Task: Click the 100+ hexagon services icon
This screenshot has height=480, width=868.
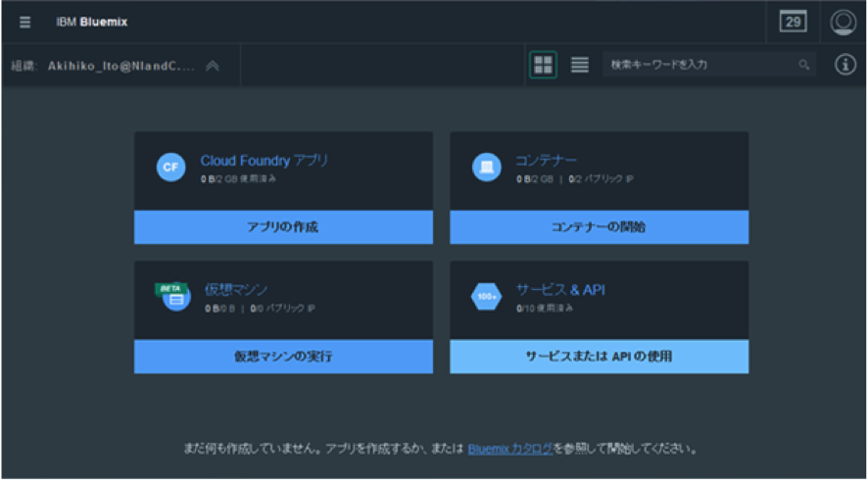Action: tap(487, 296)
